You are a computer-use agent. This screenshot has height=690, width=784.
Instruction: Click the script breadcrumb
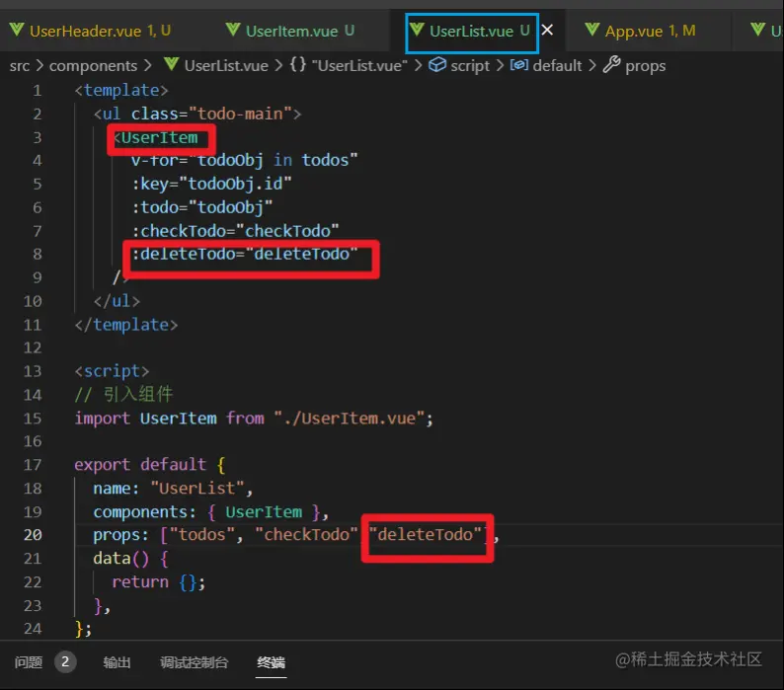(x=469, y=65)
